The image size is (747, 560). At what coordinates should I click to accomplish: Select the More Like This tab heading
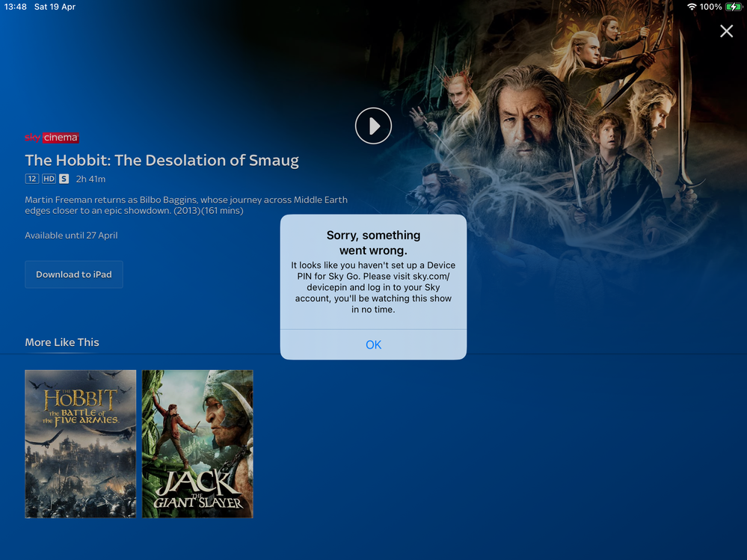pos(62,342)
